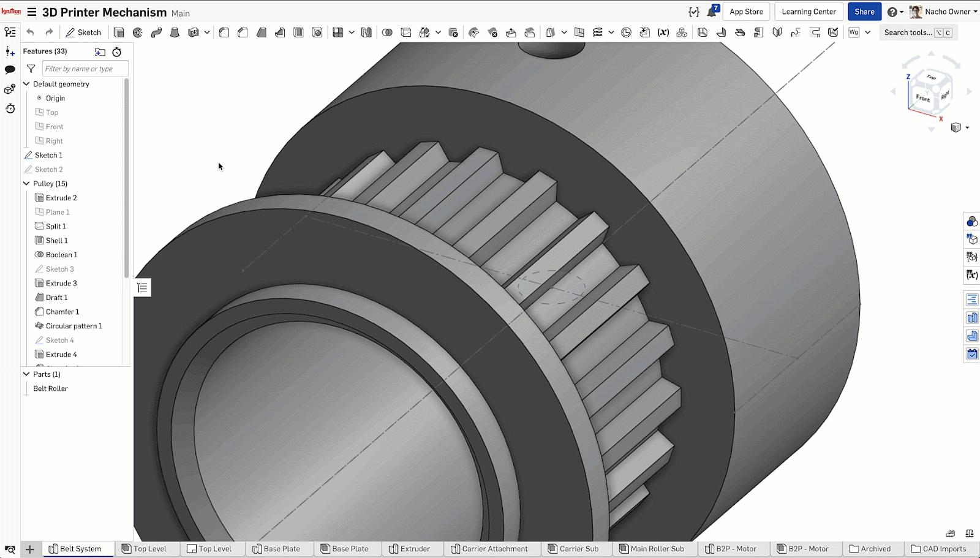Open the Learning Center
This screenshot has height=558, width=980.
click(x=809, y=12)
